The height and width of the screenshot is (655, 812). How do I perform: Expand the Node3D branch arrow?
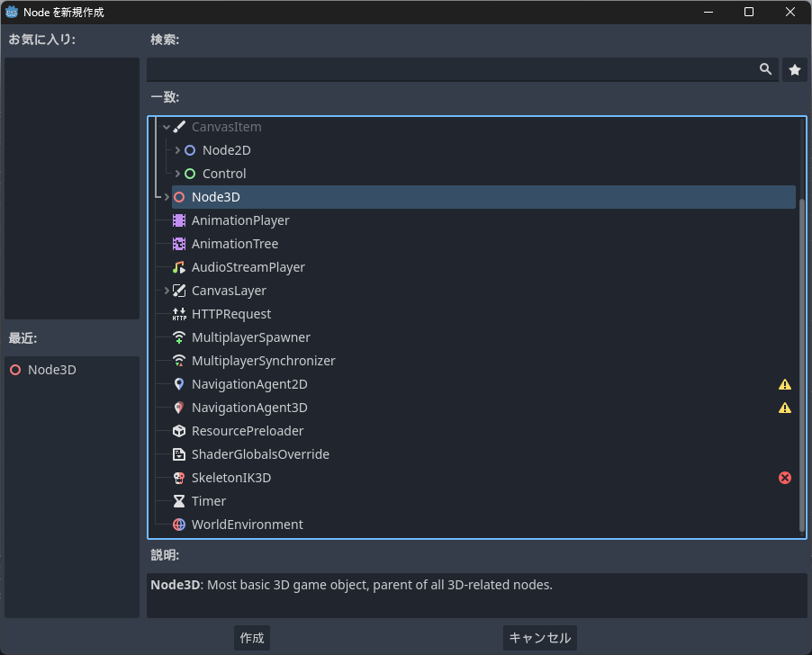pyautogui.click(x=167, y=197)
